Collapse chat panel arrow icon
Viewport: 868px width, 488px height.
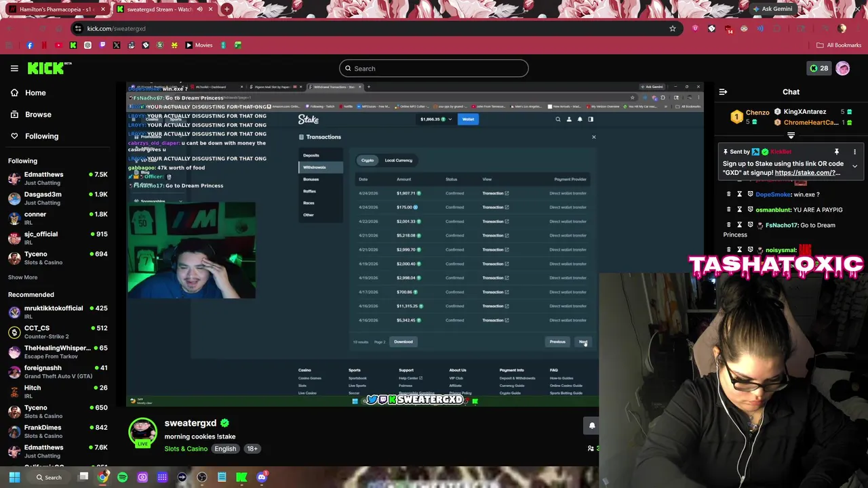coord(723,92)
